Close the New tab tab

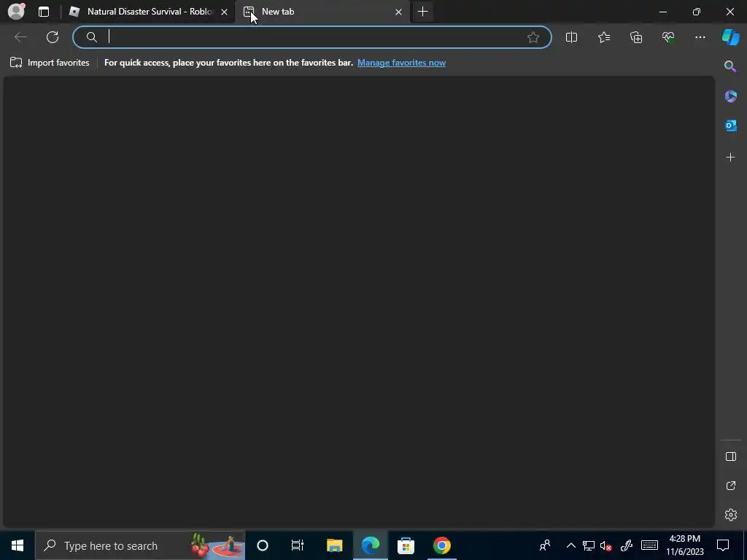pos(399,12)
